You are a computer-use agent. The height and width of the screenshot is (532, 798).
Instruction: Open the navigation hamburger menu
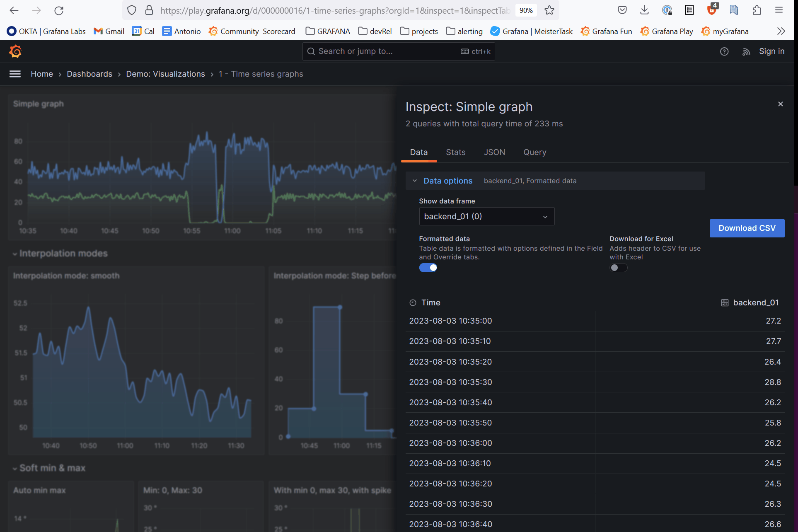coord(15,74)
